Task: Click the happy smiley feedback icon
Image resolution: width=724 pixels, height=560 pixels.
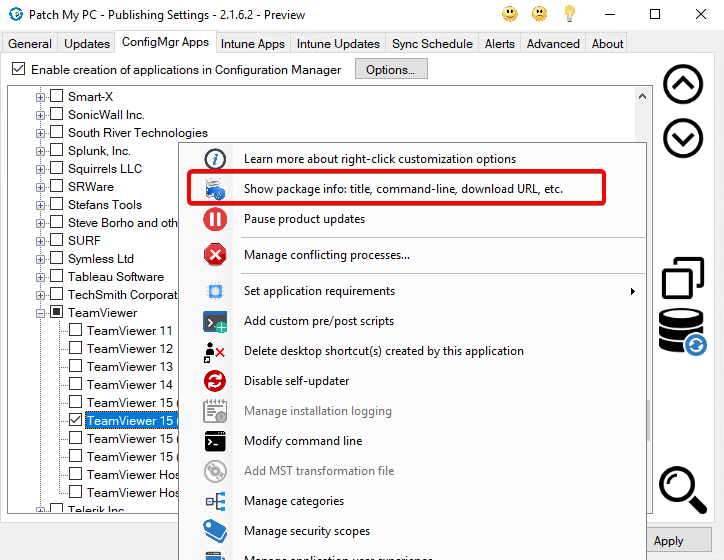Action: (x=510, y=14)
